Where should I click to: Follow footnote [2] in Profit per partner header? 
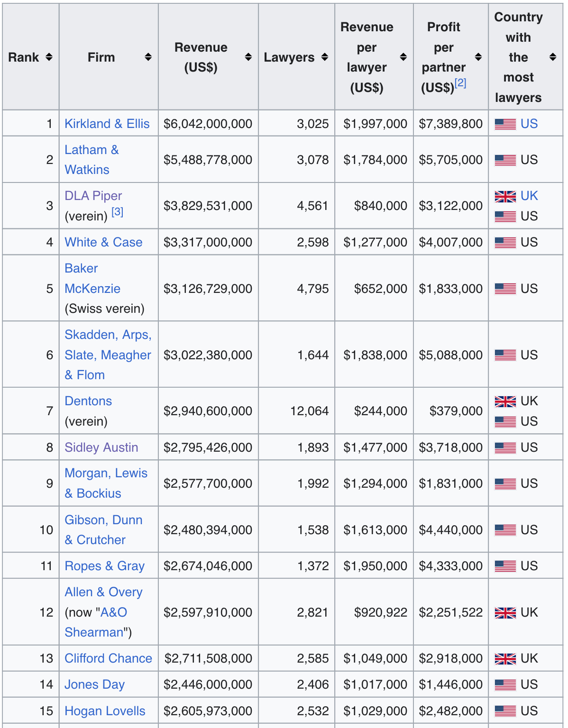coord(460,83)
